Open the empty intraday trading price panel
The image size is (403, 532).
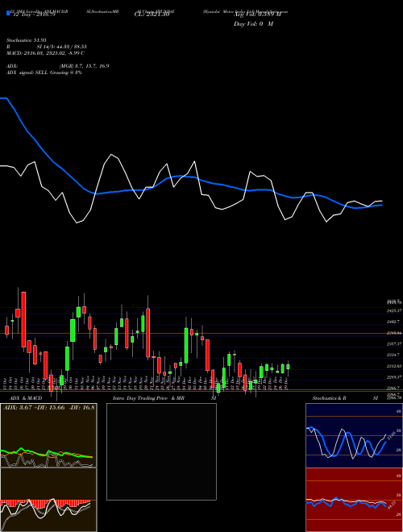(161, 451)
